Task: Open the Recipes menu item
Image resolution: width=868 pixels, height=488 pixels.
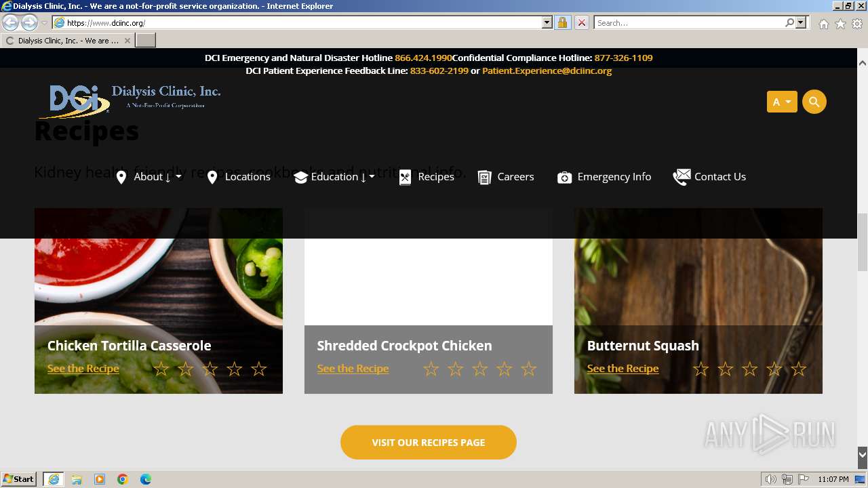Action: point(436,177)
